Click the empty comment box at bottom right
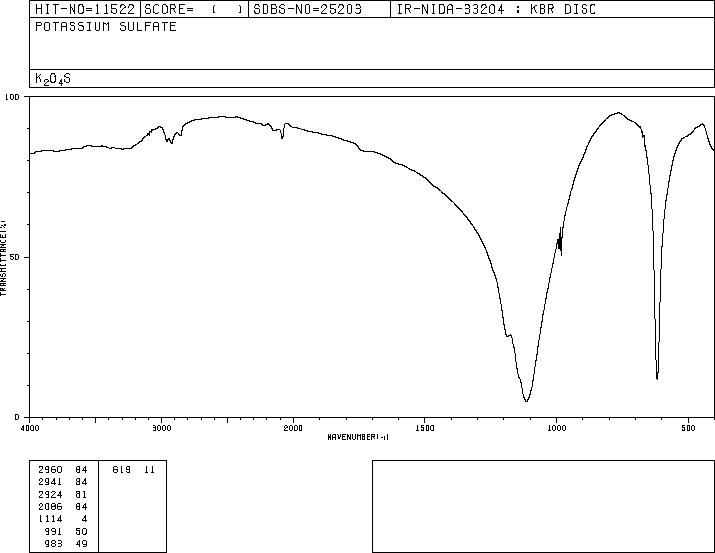 pyautogui.click(x=543, y=506)
